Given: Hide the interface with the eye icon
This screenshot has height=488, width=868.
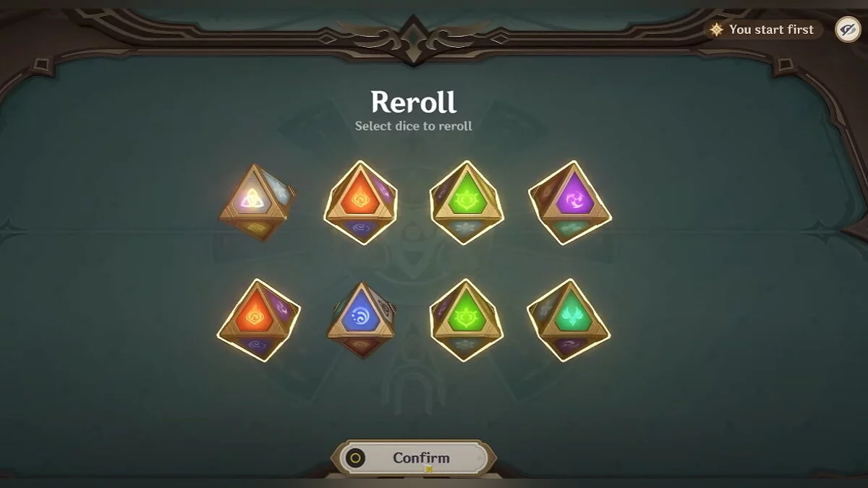Looking at the screenshot, I should 847,30.
